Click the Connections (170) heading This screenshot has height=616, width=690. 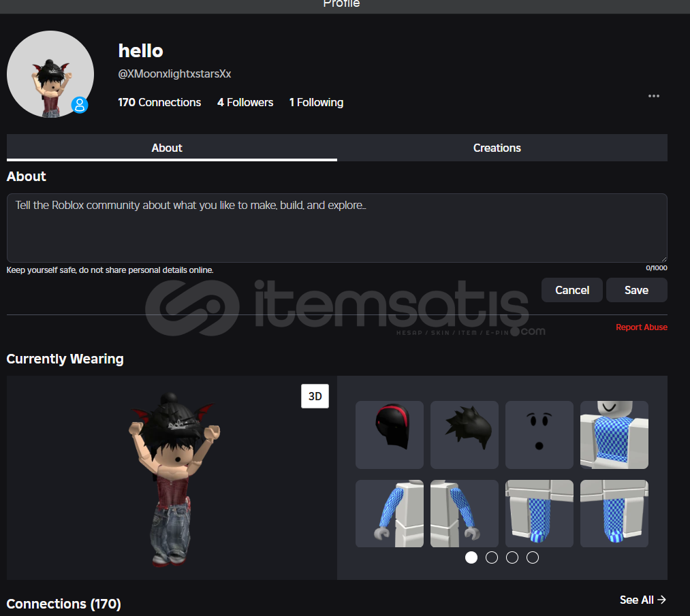64,604
